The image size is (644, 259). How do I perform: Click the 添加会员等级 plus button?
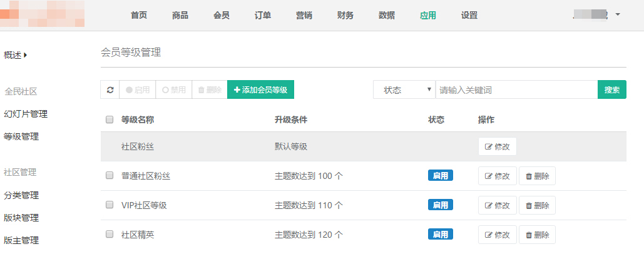(x=260, y=90)
